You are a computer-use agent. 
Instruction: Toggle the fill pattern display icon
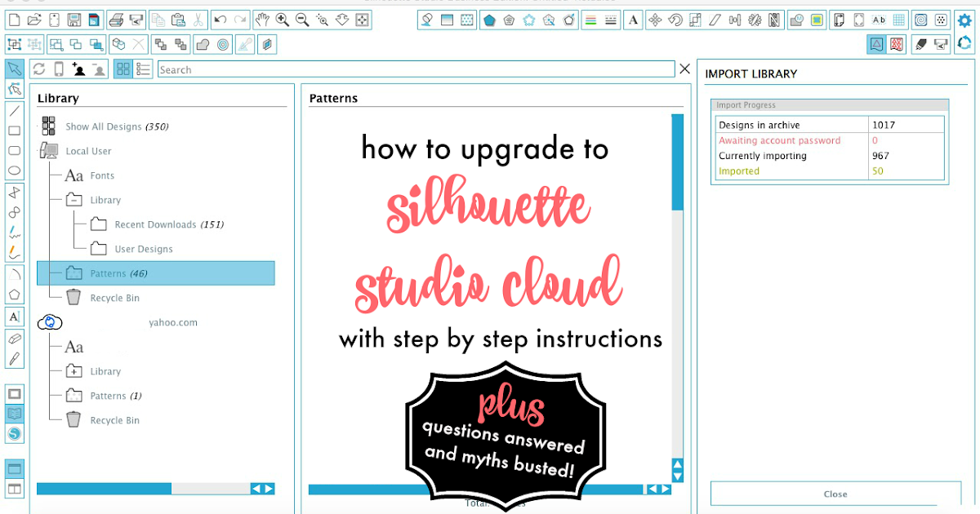[x=896, y=45]
